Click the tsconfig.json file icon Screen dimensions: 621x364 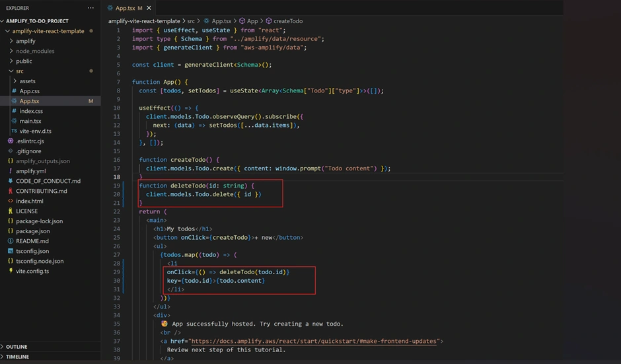pos(11,251)
